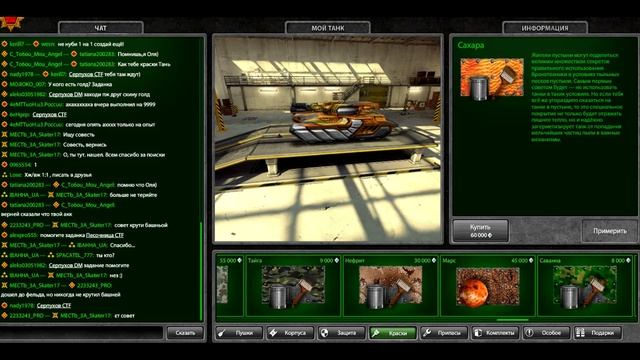Select the Марс paint card
Image resolution: width=640 pixels, height=360 pixels.
(488, 286)
